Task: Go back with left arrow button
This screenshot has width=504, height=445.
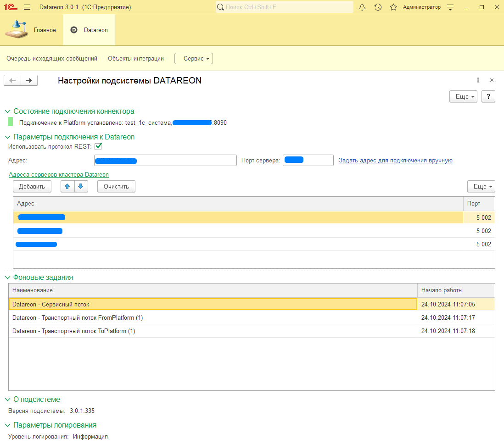Action: [x=12, y=81]
